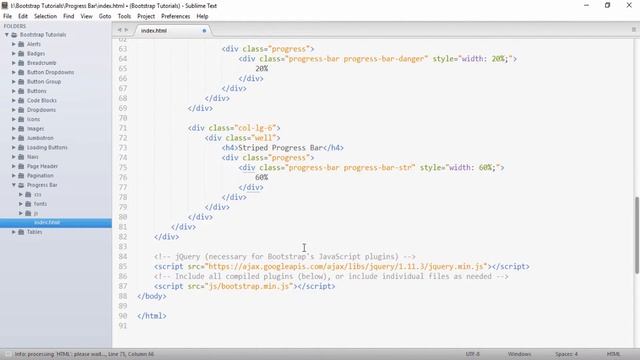Open the File menu
The height and width of the screenshot is (360, 640).
[x=7, y=16]
